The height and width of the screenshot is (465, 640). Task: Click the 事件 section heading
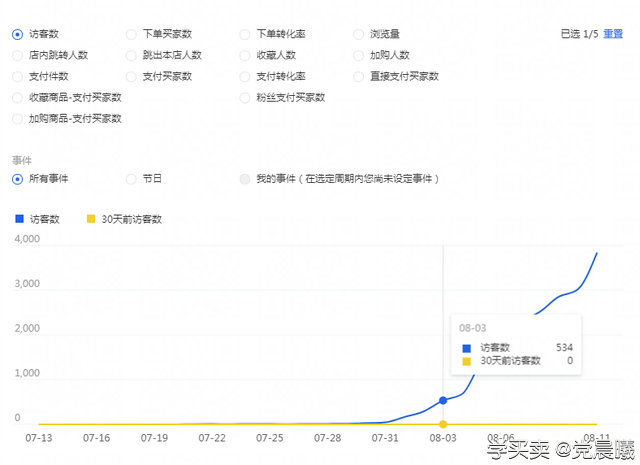22,160
